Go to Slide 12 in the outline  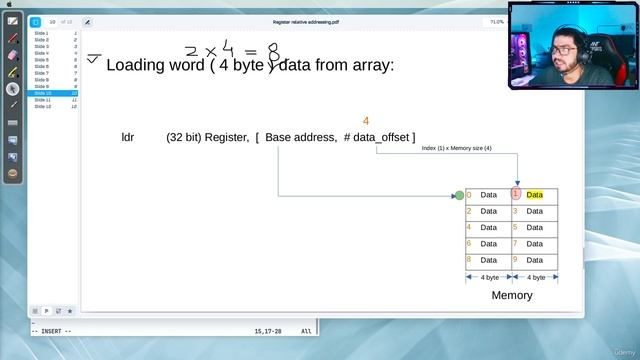53,107
